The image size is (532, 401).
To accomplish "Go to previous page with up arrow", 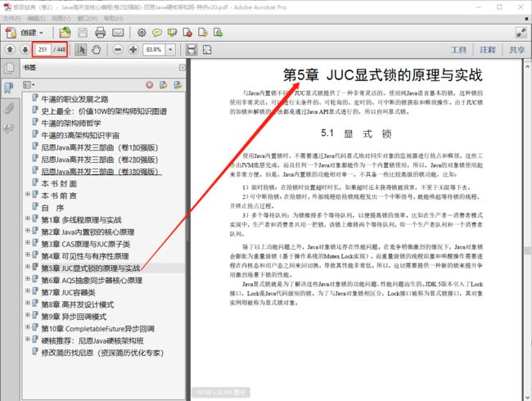I will tap(10, 50).
